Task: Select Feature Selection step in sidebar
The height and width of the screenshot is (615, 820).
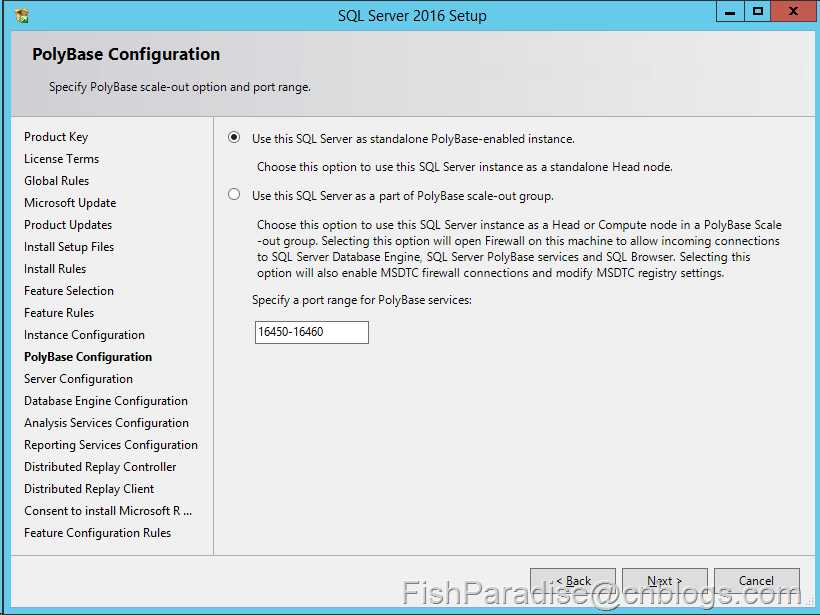Action: pyautogui.click(x=69, y=291)
